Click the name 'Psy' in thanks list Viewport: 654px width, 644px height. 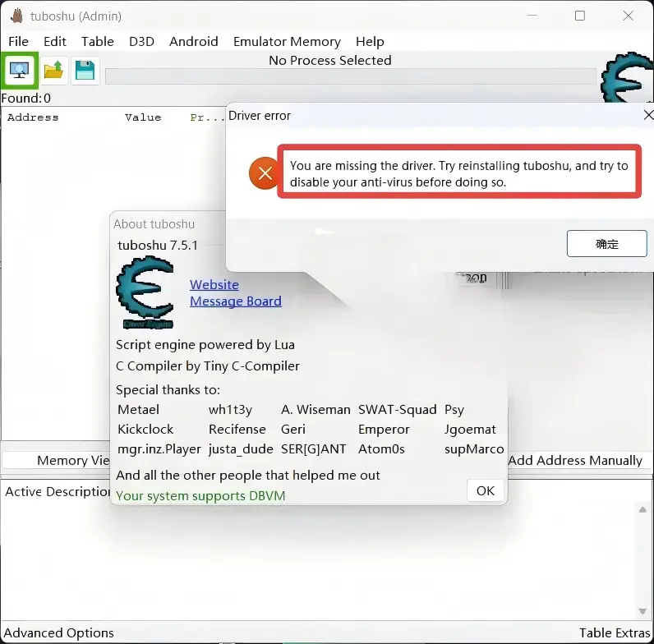(x=454, y=410)
